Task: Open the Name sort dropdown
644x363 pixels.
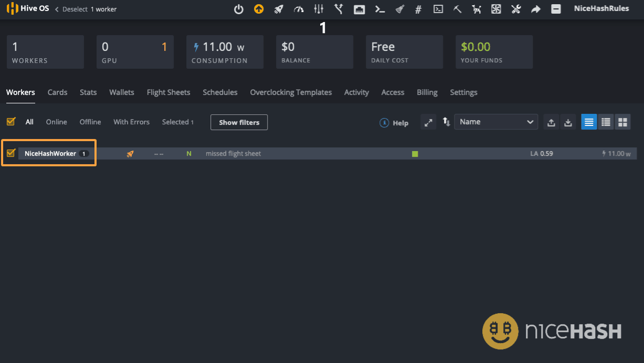Action: coord(495,121)
